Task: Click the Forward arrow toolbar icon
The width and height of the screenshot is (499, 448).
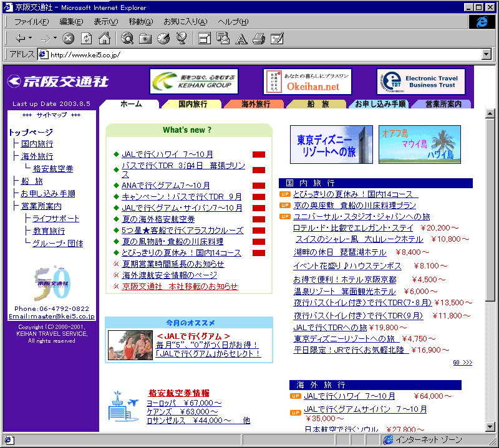Action: [45, 39]
